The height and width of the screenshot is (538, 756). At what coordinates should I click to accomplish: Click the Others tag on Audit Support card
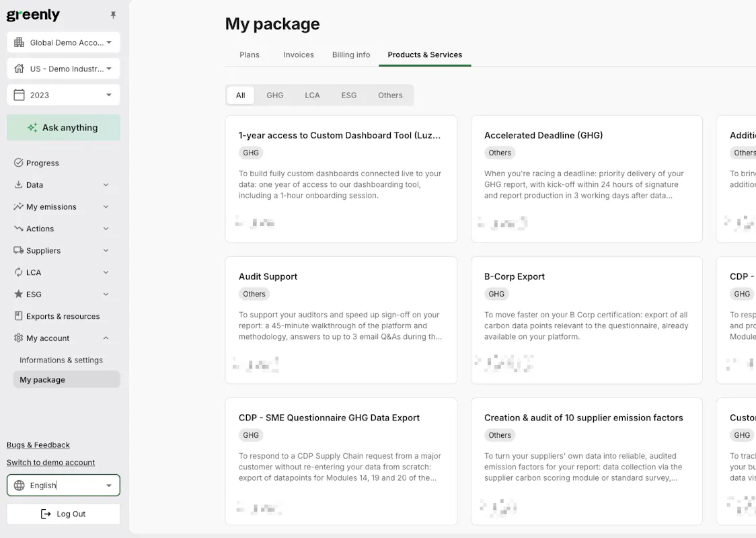coord(254,294)
